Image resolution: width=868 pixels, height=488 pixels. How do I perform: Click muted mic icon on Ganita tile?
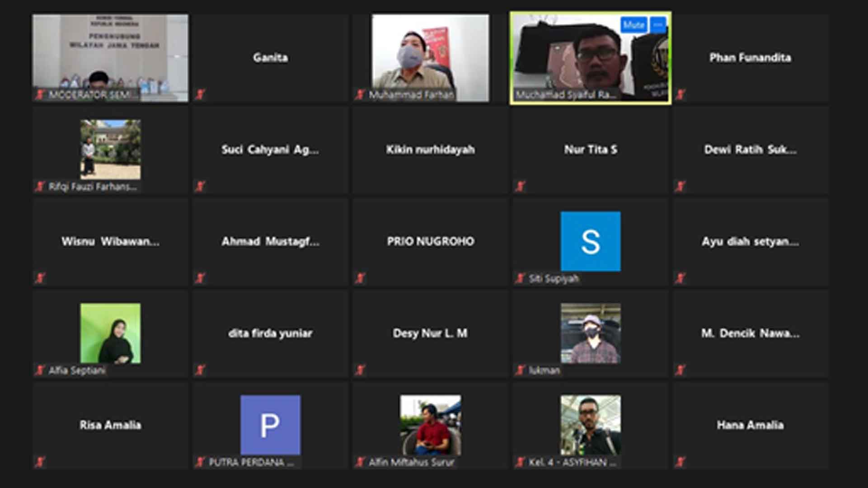click(200, 94)
